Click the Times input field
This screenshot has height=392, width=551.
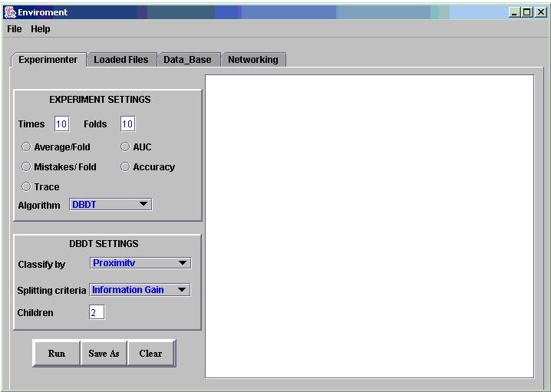pos(61,124)
